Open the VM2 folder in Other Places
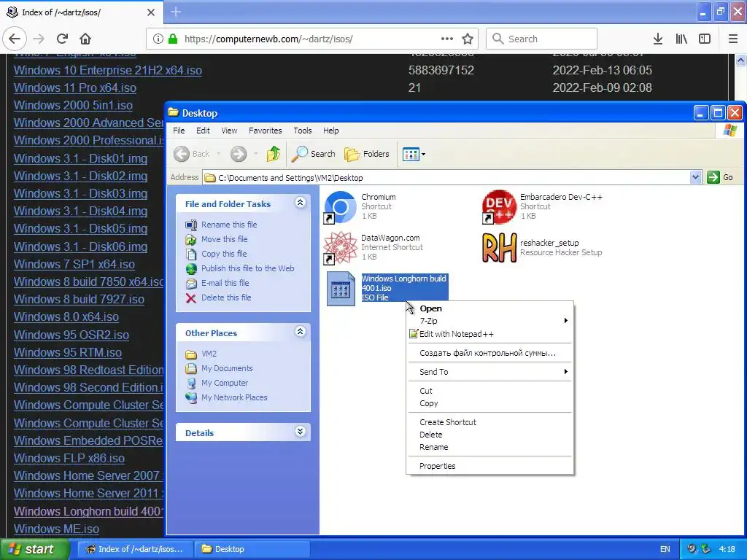Viewport: 747px width, 560px height. [x=209, y=354]
